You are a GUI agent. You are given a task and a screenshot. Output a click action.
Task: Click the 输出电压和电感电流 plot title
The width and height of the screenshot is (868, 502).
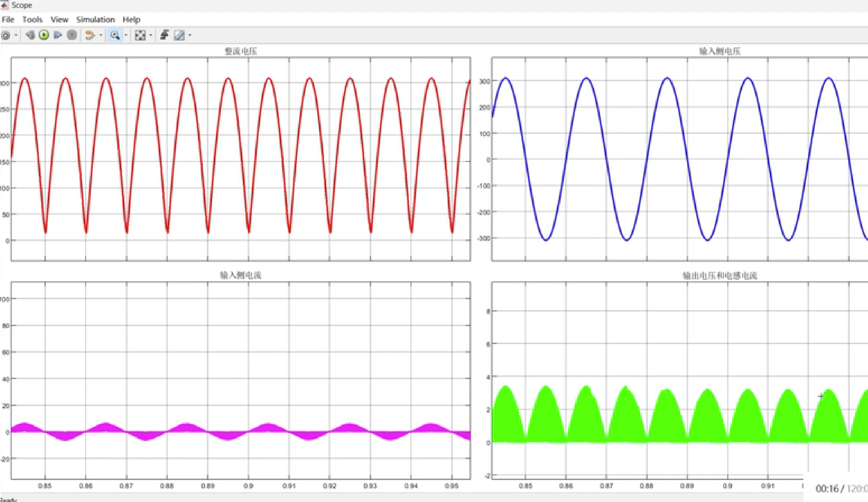(x=720, y=276)
